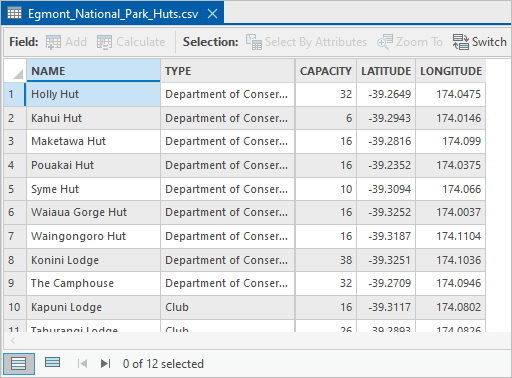Select the CAPACITY column header
512x378 pixels.
(x=326, y=71)
